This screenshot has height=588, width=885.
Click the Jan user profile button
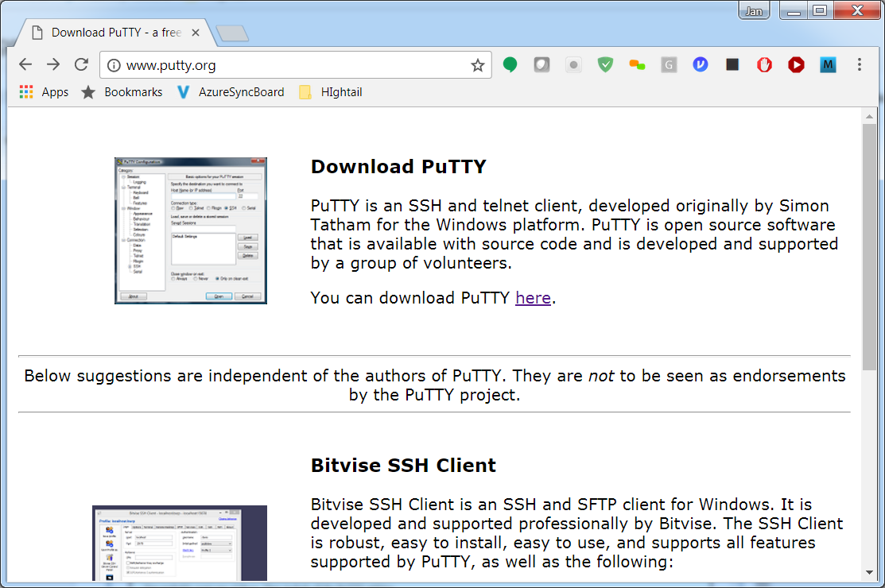click(754, 10)
